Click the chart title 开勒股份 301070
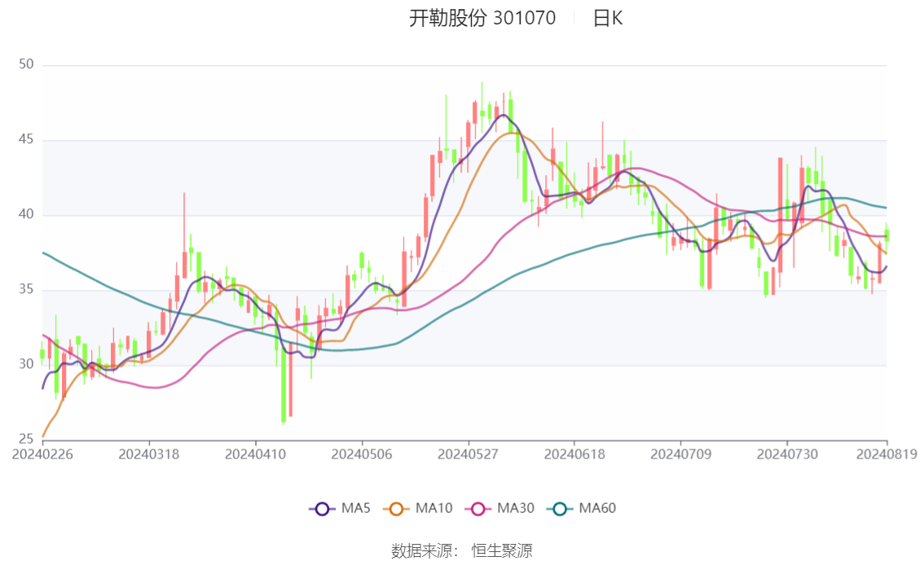 click(481, 17)
